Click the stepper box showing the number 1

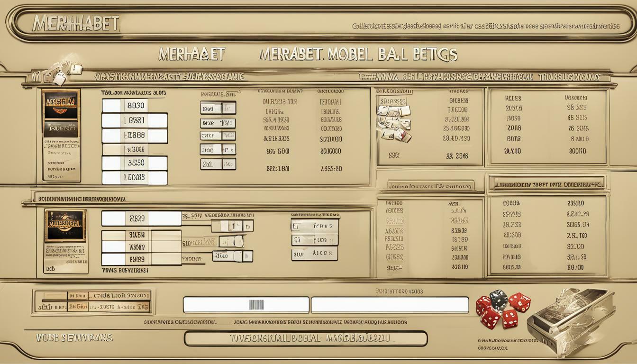(232, 226)
